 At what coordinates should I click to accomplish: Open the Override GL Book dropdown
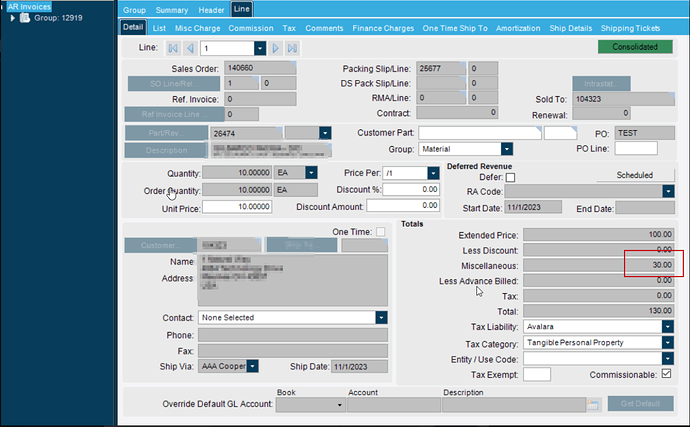(x=339, y=405)
